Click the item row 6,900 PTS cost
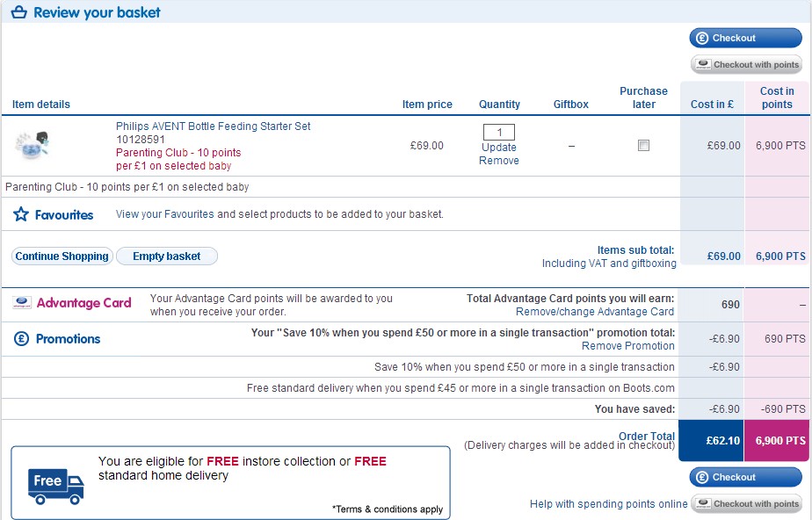812x520 pixels. [780, 146]
